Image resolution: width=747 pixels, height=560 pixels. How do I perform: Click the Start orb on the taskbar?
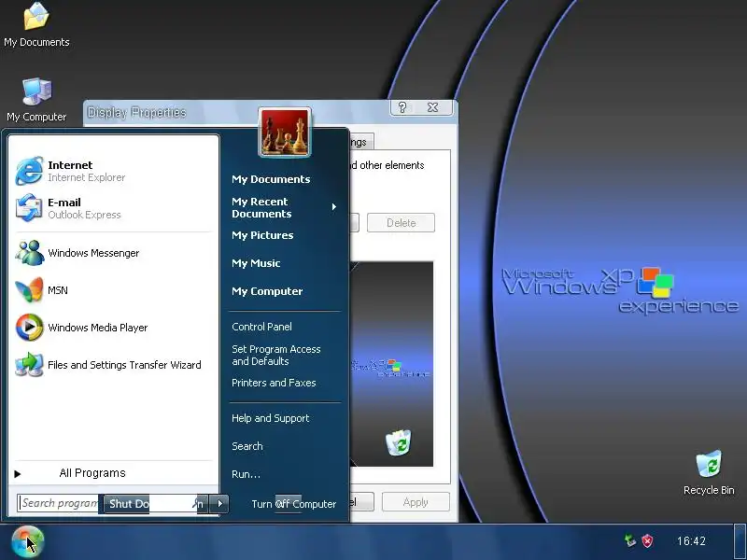point(28,541)
